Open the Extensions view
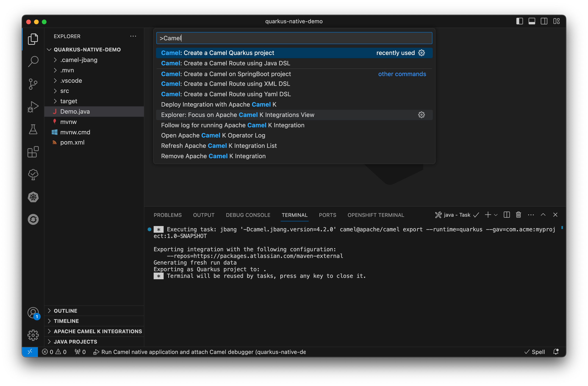The height and width of the screenshot is (386, 588). point(33,152)
